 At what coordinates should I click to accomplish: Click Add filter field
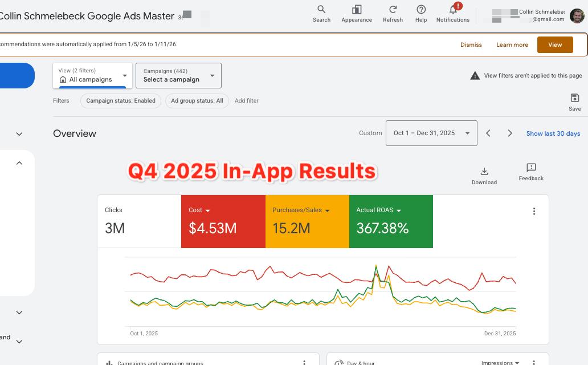pyautogui.click(x=246, y=101)
